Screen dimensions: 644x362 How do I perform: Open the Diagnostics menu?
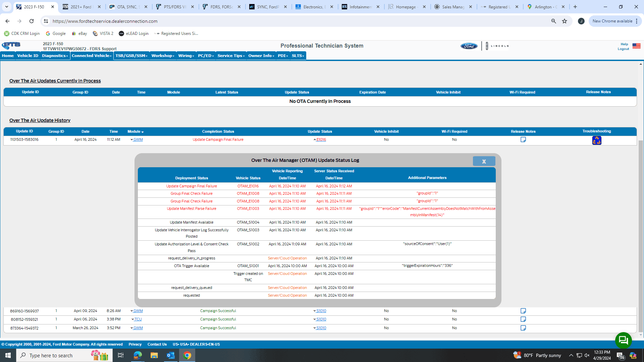[55, 56]
